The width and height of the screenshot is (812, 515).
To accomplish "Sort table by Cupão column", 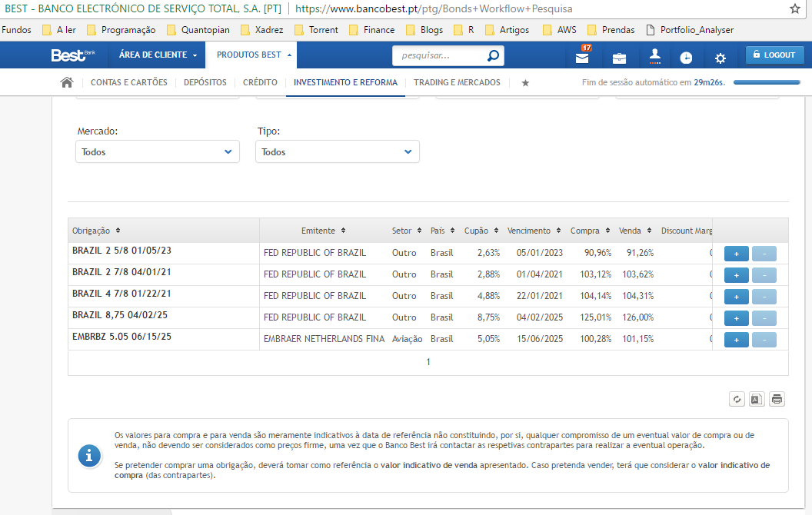I will [481, 231].
